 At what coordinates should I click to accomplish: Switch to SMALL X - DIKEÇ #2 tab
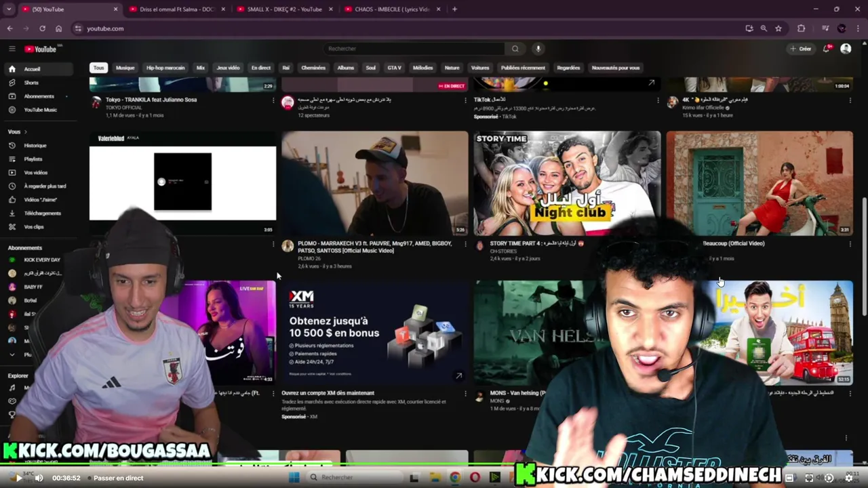285,9
